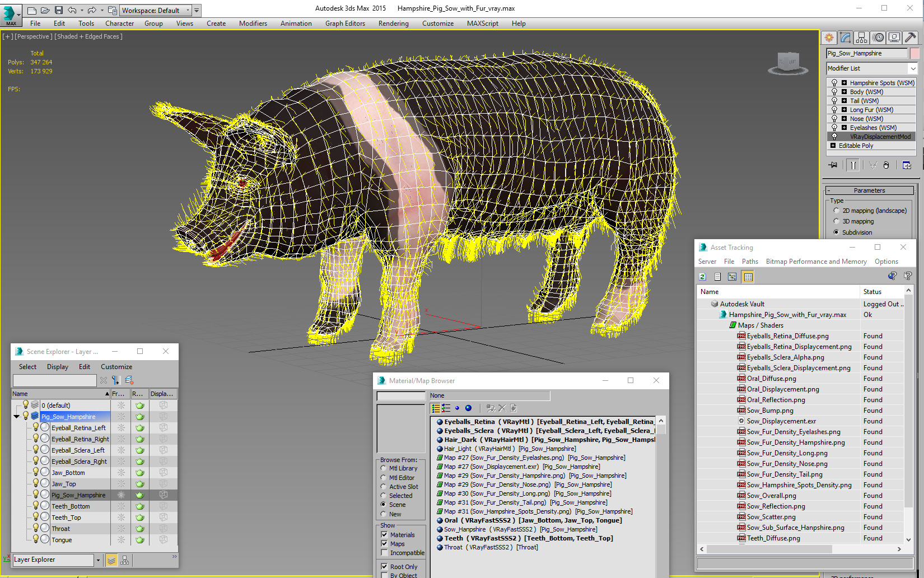
Task: Open the Modifiers menu
Action: (x=253, y=24)
